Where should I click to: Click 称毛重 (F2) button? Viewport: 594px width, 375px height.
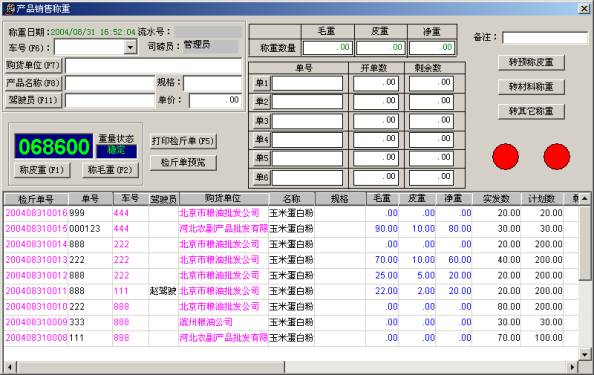[x=110, y=170]
